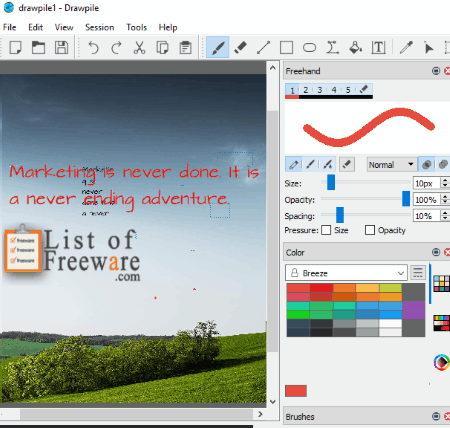This screenshot has height=428, width=450.
Task: Click canvas vertical scrollbar up arrow
Action: coord(273,68)
